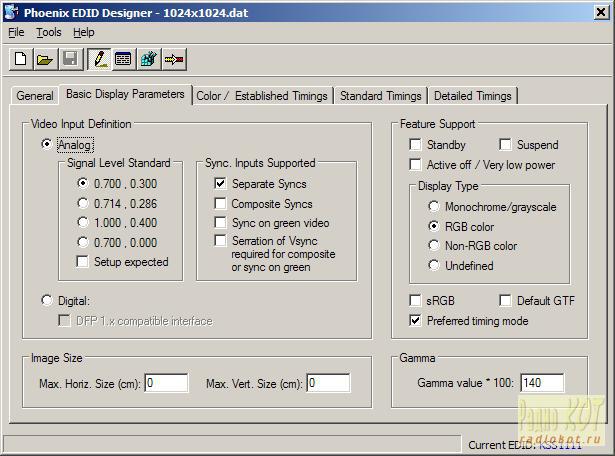Viewport: 615px width, 456px height.
Task: Enable the sRGB checkbox
Action: (x=415, y=300)
